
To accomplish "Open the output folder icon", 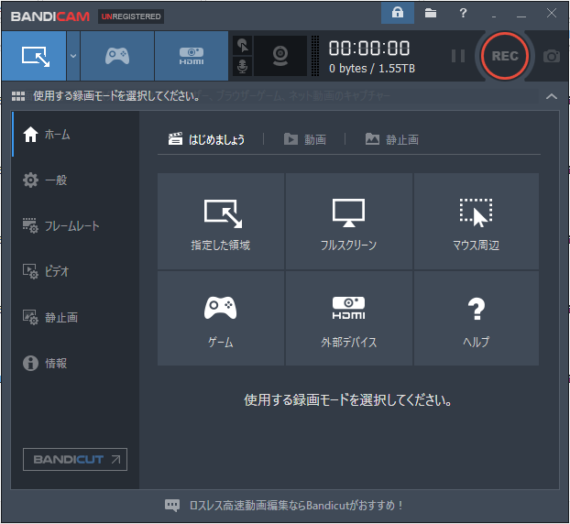I will [430, 13].
